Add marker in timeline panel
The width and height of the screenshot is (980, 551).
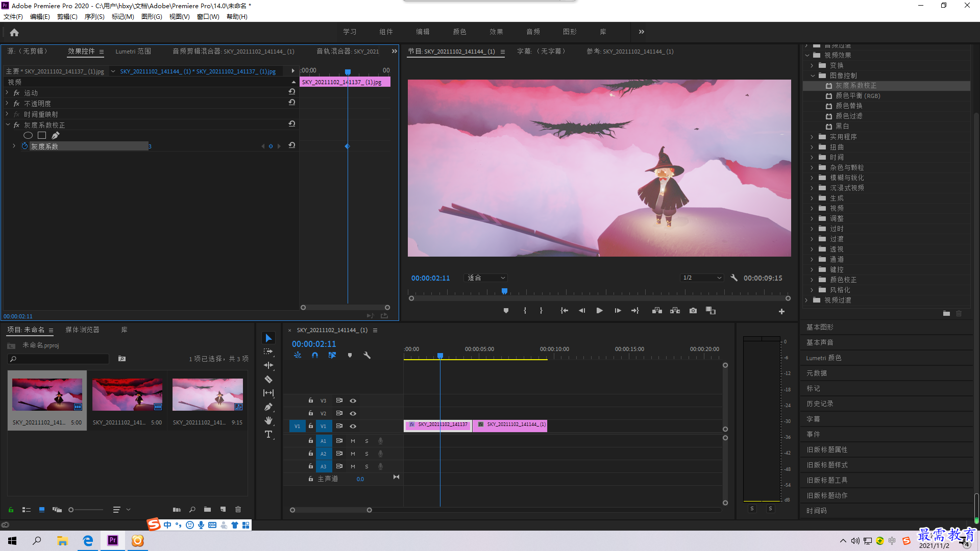click(x=350, y=355)
